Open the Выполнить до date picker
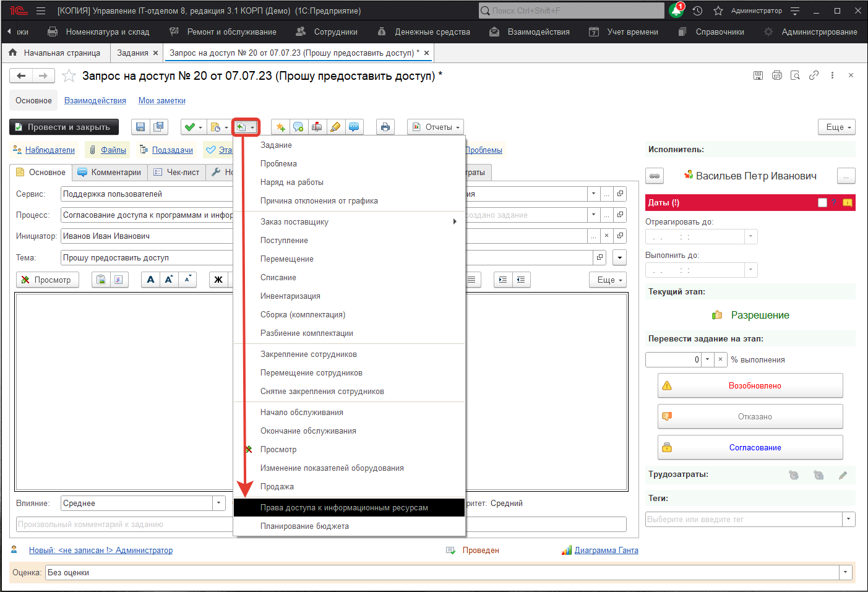 pos(750,270)
